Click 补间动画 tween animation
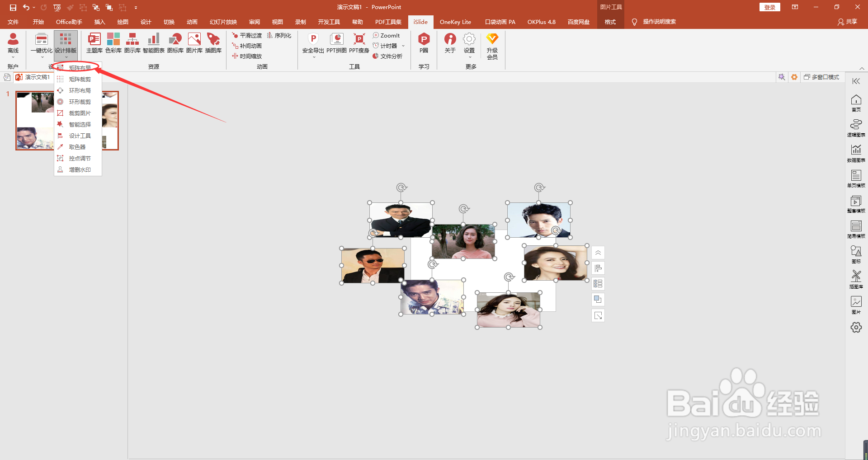This screenshot has height=460, width=868. [x=247, y=46]
